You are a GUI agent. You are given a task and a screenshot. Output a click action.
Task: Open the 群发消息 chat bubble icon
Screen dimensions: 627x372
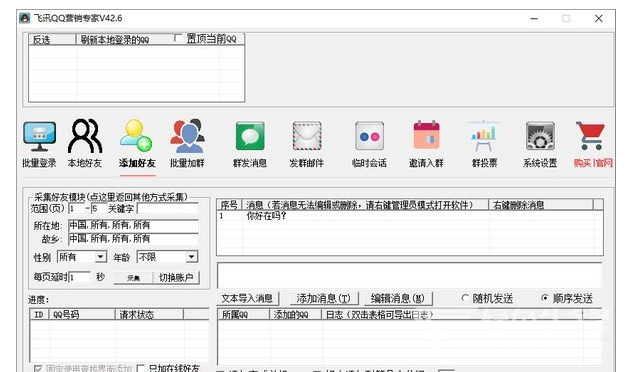coord(250,136)
